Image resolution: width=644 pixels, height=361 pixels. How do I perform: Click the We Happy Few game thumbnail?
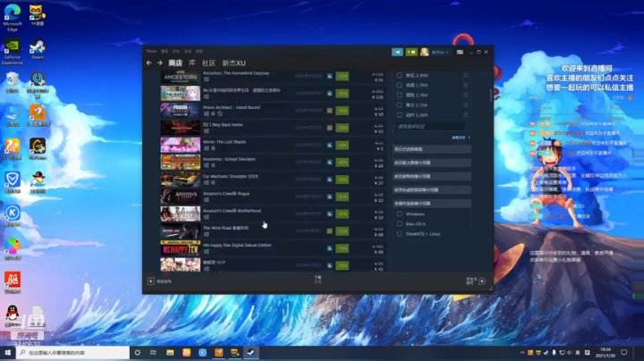tap(181, 248)
